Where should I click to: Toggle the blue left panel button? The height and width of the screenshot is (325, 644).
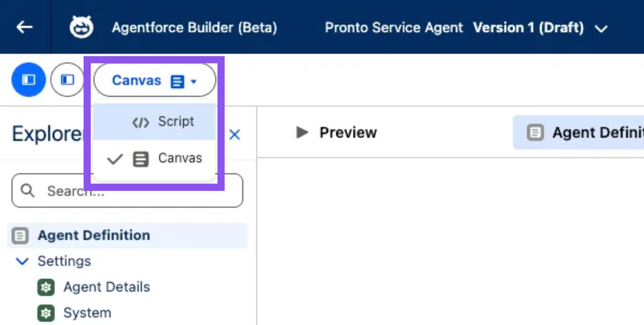pyautogui.click(x=29, y=80)
